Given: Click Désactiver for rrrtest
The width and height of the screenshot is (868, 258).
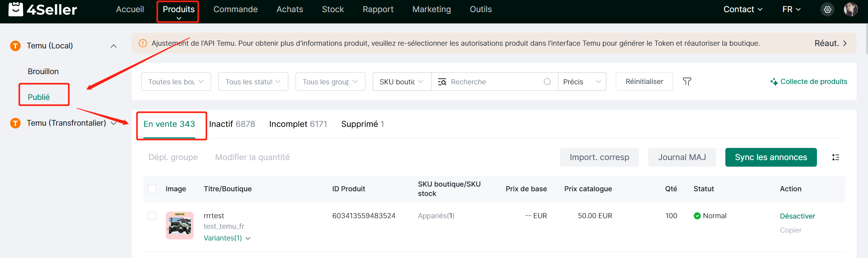Looking at the screenshot, I should point(797,216).
